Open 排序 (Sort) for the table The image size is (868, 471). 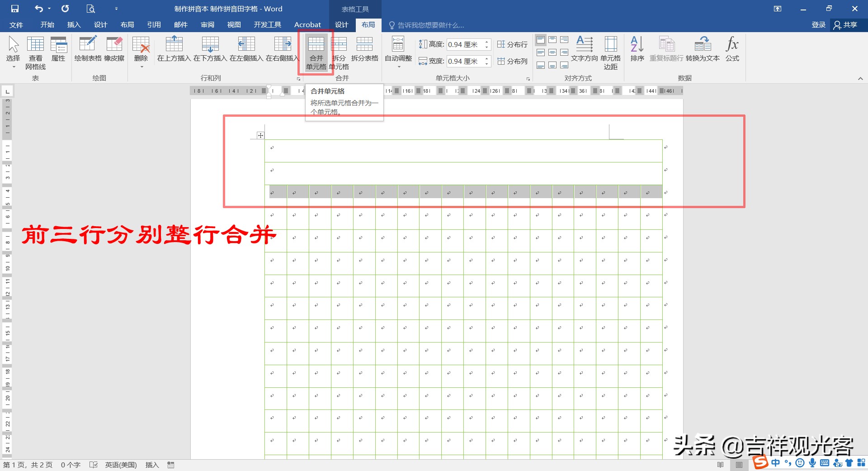click(x=637, y=50)
